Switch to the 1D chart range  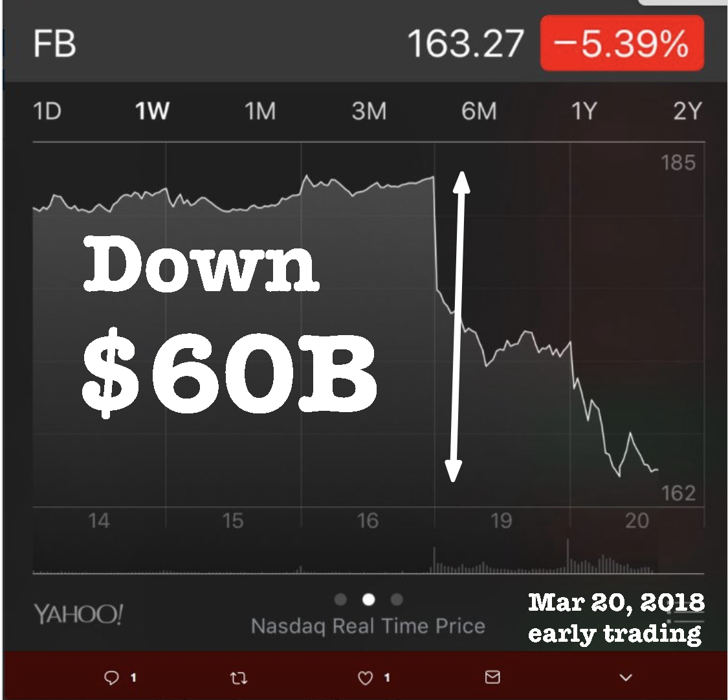point(47,111)
